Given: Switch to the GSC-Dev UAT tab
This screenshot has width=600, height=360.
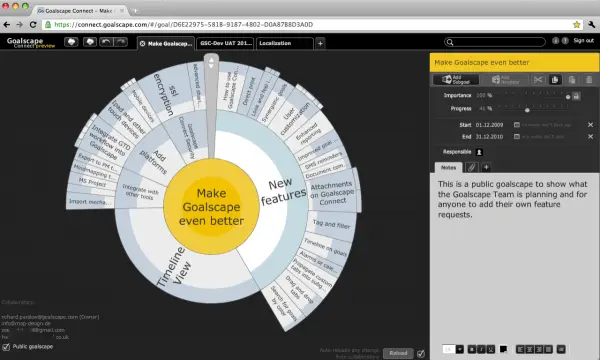Looking at the screenshot, I should [226, 43].
